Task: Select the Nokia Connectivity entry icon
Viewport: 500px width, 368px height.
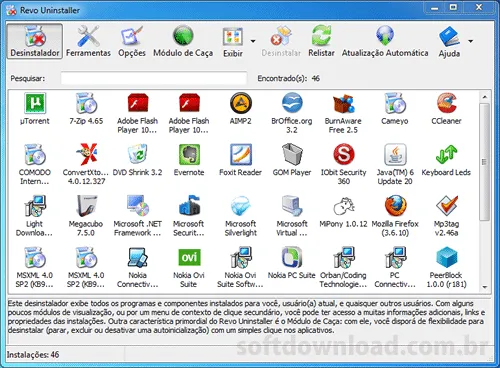Action: (137, 257)
